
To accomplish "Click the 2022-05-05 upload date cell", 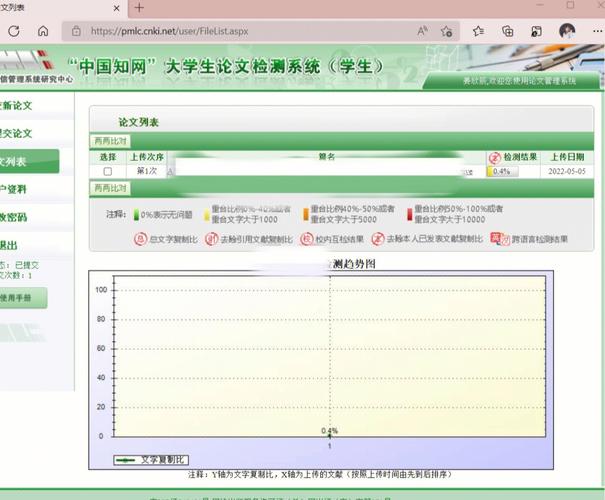I will coord(567,171).
